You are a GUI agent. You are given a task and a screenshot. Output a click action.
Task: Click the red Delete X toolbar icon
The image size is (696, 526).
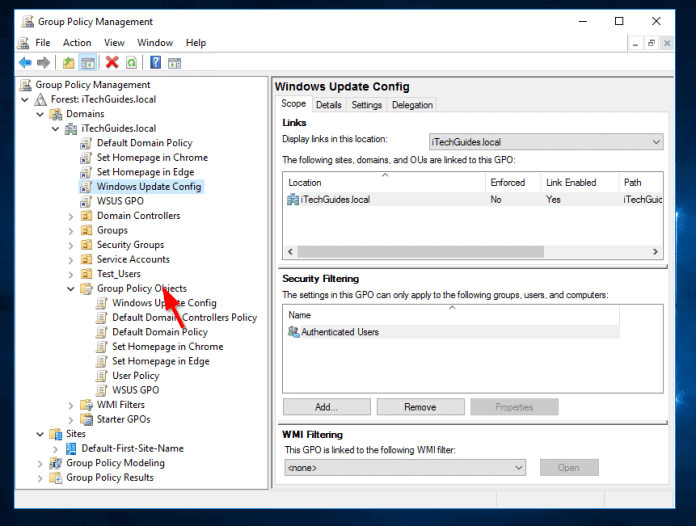(112, 63)
